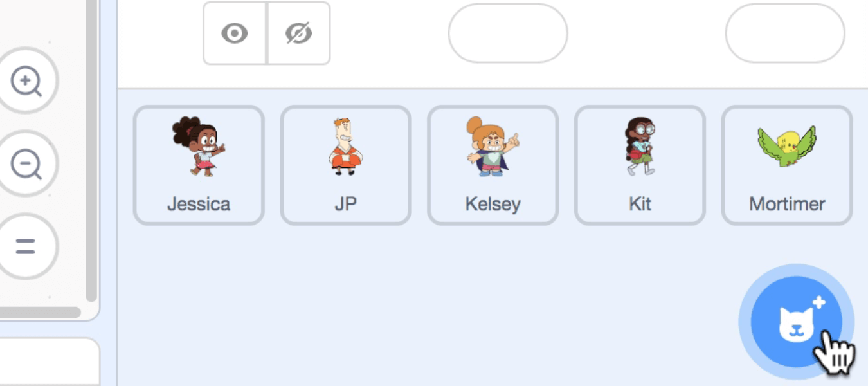Hide the sprite using the crossed-eye button

click(298, 33)
